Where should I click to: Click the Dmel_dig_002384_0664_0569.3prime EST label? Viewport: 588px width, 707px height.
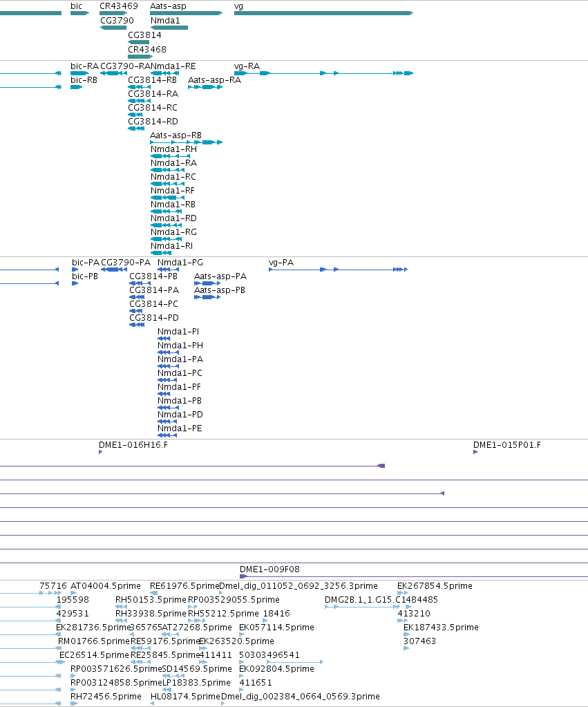(301, 697)
